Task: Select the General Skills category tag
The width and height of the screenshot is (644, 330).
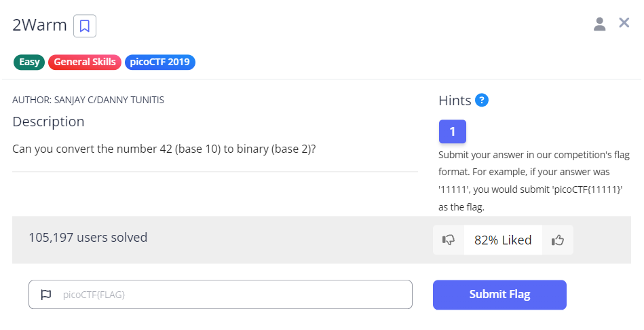Action: pyautogui.click(x=85, y=62)
